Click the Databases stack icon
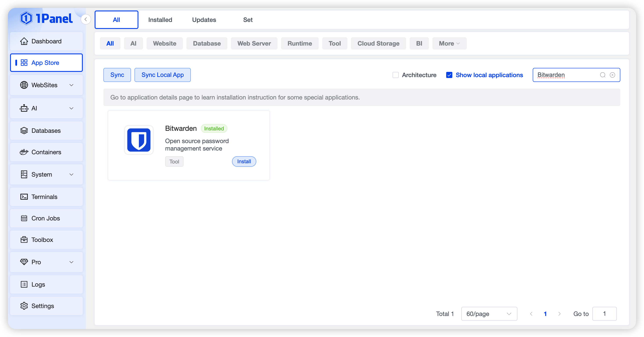 [x=24, y=131]
